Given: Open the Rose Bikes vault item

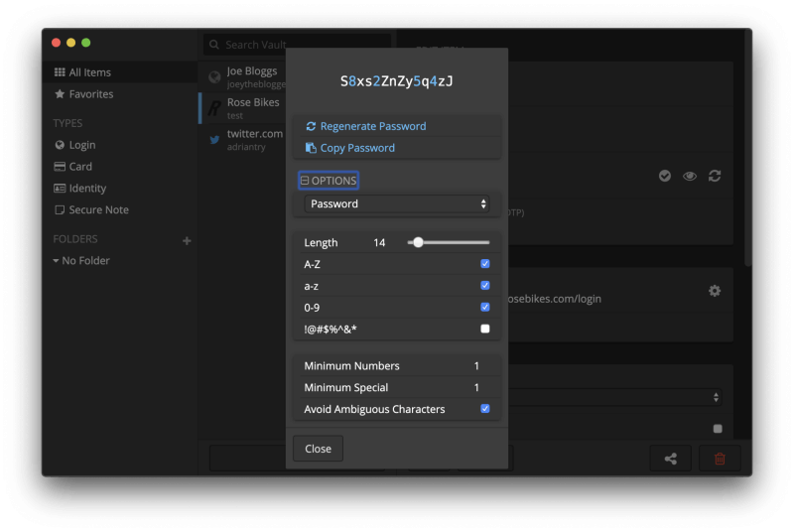Looking at the screenshot, I should [x=243, y=108].
